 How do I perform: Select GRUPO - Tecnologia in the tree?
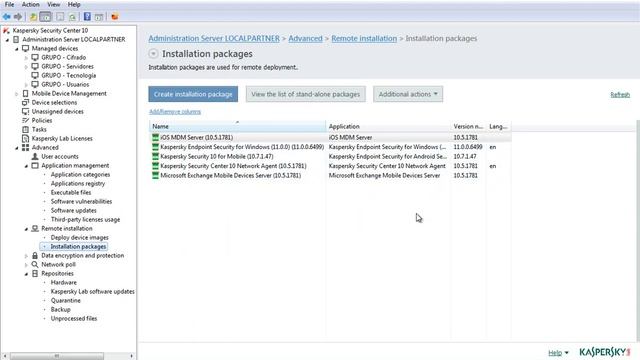69,76
